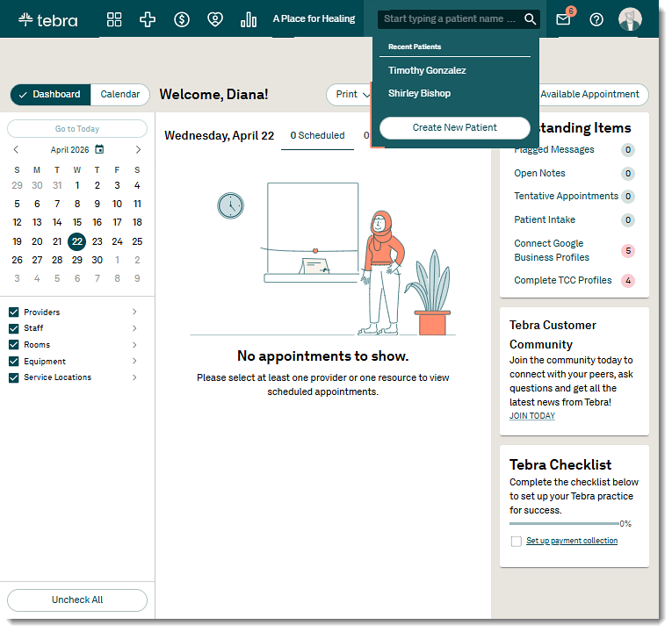Open the Print dropdown

[349, 94]
